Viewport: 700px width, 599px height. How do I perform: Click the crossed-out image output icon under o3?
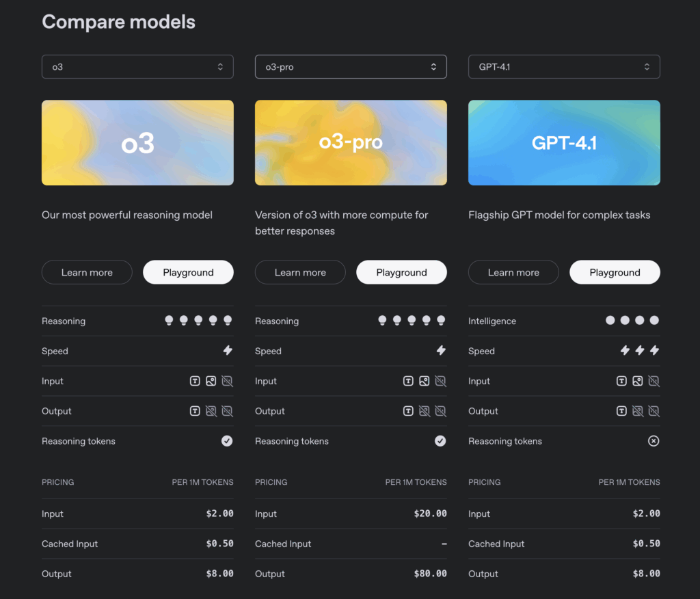coord(211,411)
